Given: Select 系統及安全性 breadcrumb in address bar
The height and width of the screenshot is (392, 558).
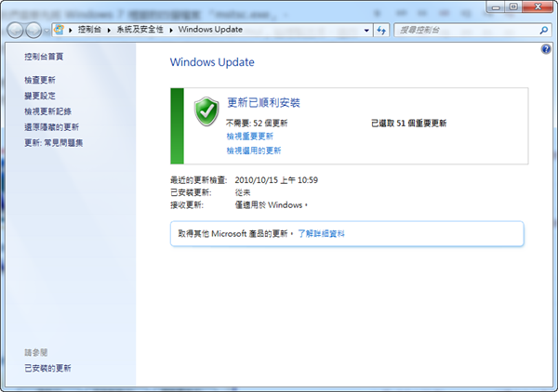Looking at the screenshot, I should pos(139,30).
